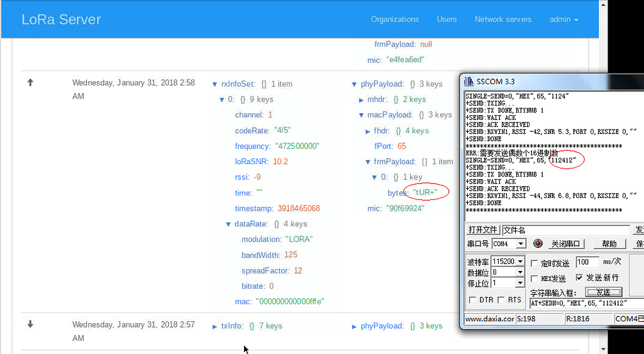Select the mic value "e4fea6ed"
The width and height of the screenshot is (644, 354).
point(405,60)
